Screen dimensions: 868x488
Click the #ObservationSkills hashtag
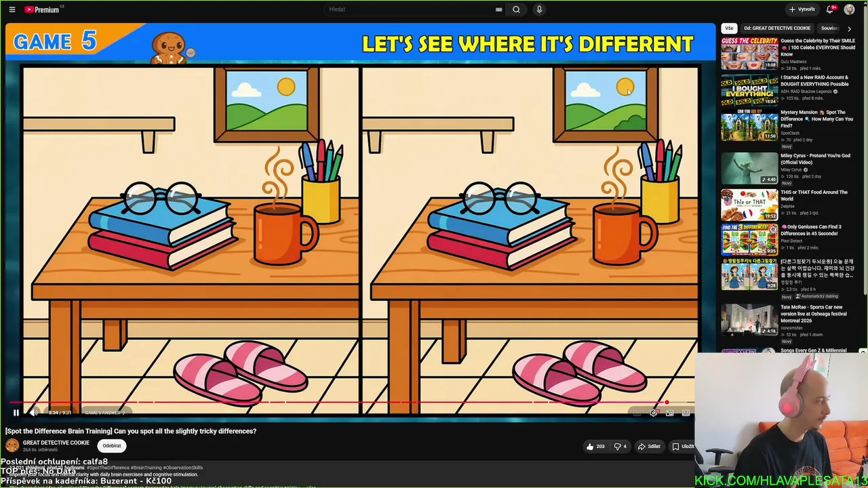183,468
